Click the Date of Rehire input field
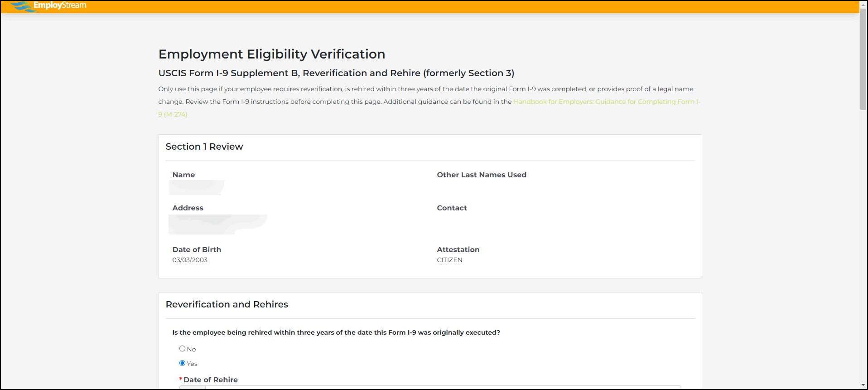868x390 pixels. click(429, 387)
